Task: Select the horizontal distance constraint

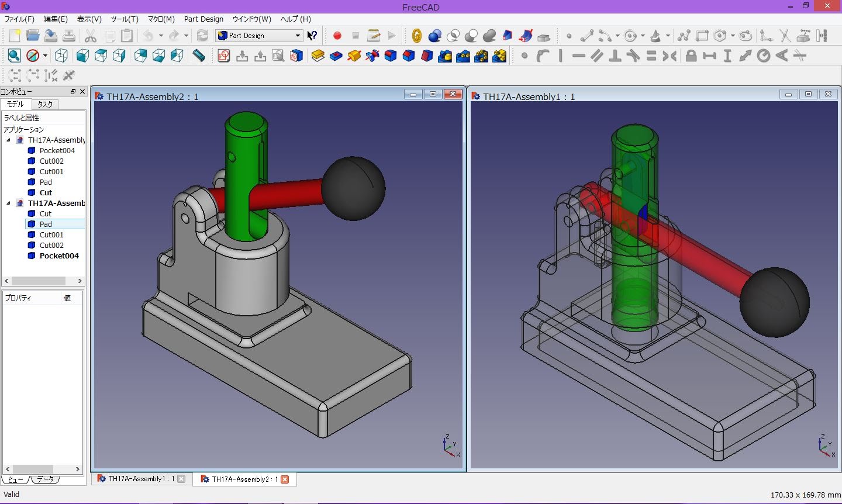Action: click(710, 55)
